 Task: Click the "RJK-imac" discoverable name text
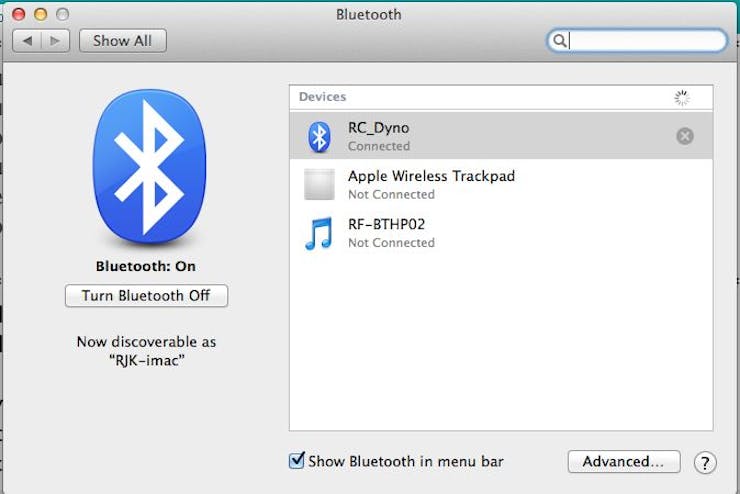click(x=147, y=361)
